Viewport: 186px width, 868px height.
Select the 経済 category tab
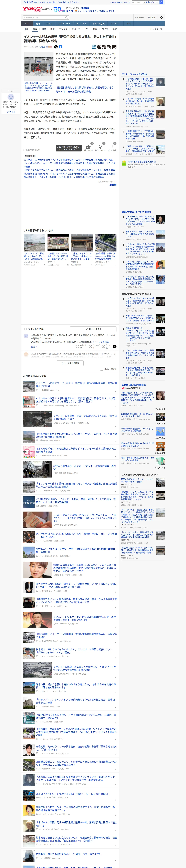(52, 29)
